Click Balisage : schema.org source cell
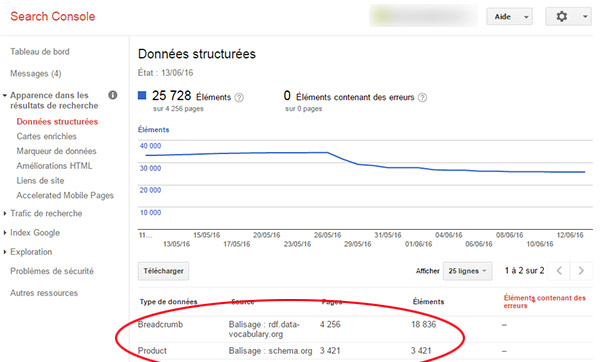 pos(270,351)
